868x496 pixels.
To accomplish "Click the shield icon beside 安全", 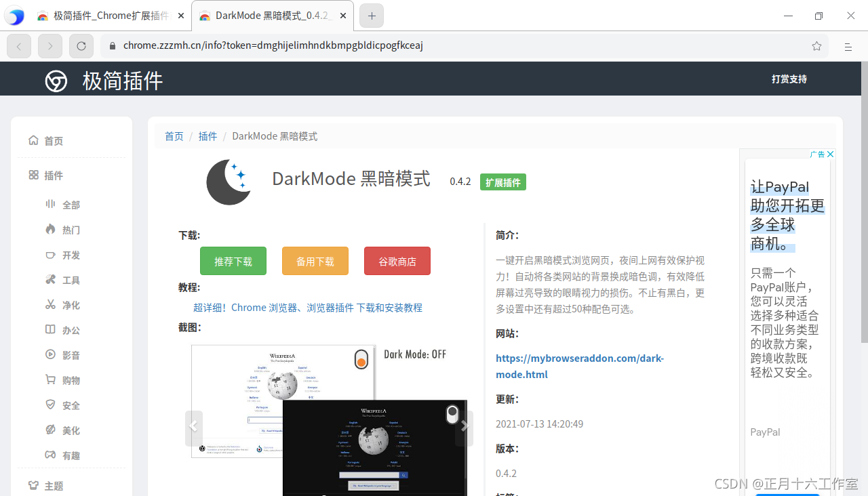I will point(50,405).
